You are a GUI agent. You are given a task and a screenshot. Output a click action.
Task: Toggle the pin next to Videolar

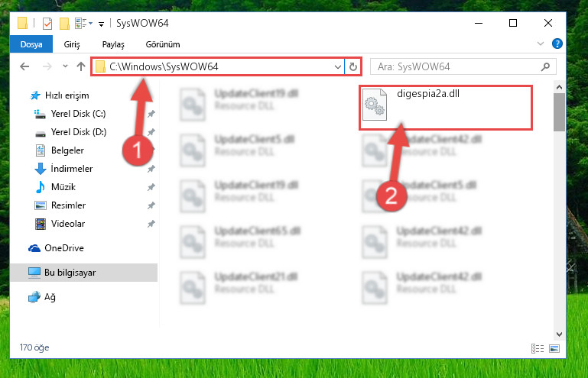point(151,224)
